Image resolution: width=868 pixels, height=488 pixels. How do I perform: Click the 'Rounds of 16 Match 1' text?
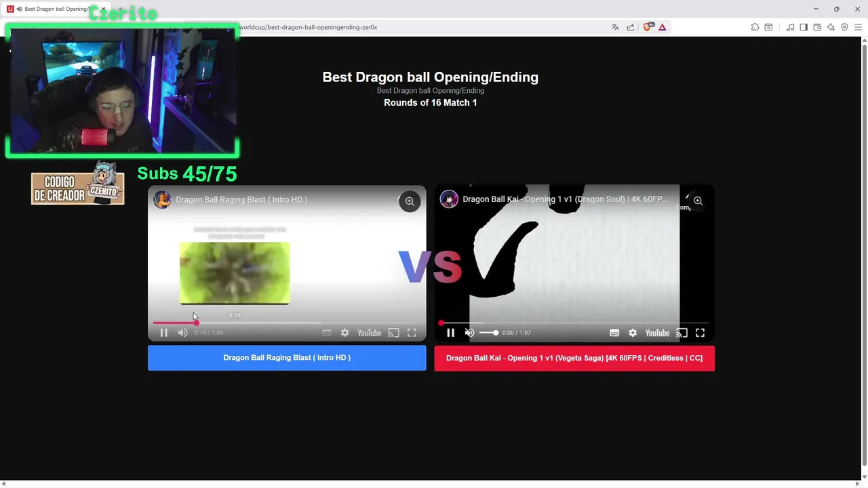[x=430, y=102]
